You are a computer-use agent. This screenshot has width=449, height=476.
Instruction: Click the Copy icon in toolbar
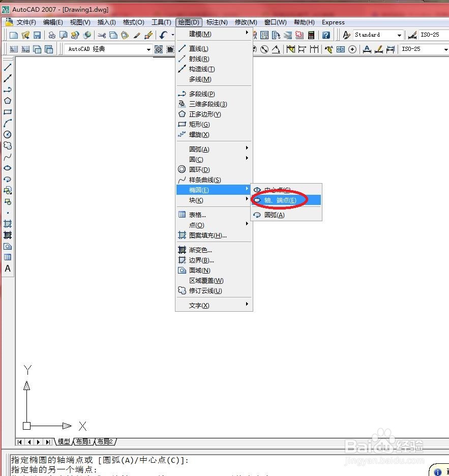coord(113,35)
